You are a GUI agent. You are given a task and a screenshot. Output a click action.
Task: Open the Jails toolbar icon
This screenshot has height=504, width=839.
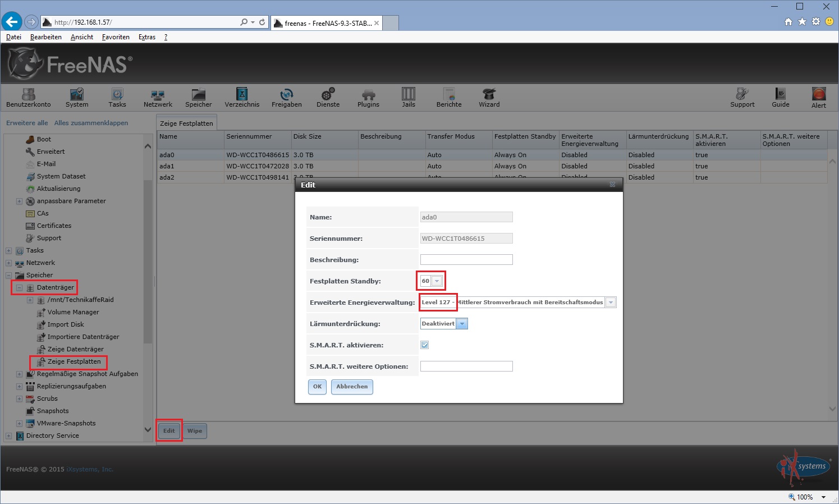[409, 98]
